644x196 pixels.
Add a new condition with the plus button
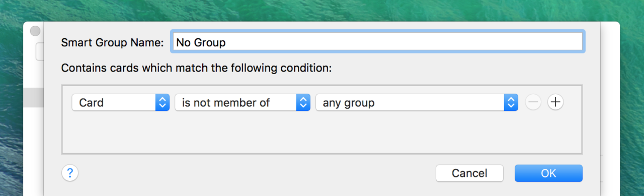(555, 102)
